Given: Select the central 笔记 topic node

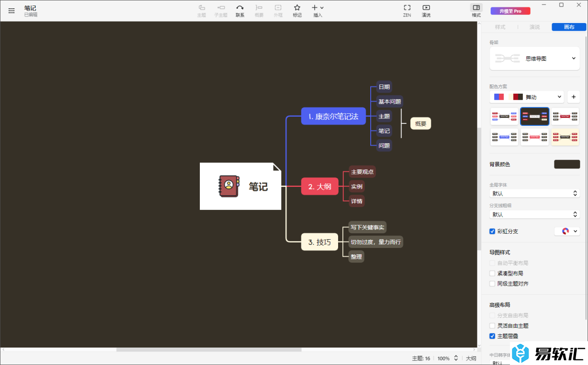Looking at the screenshot, I should click(x=240, y=186).
